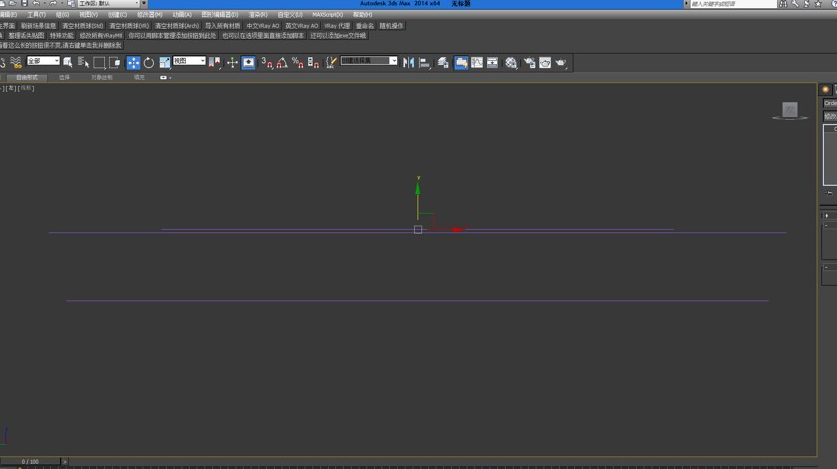This screenshot has width=837, height=469.
Task: Open the MAXScript(X) menu
Action: click(x=327, y=15)
